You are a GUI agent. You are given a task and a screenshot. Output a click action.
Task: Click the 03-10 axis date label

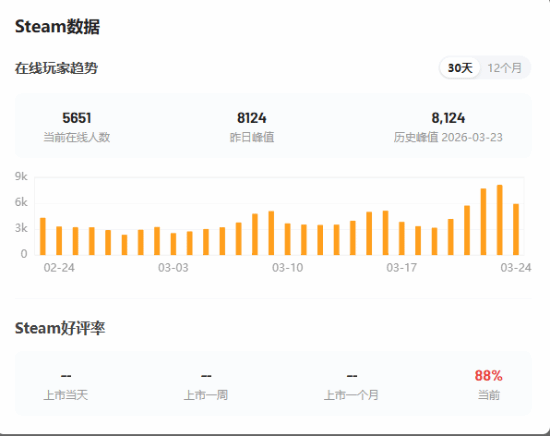[x=287, y=268]
